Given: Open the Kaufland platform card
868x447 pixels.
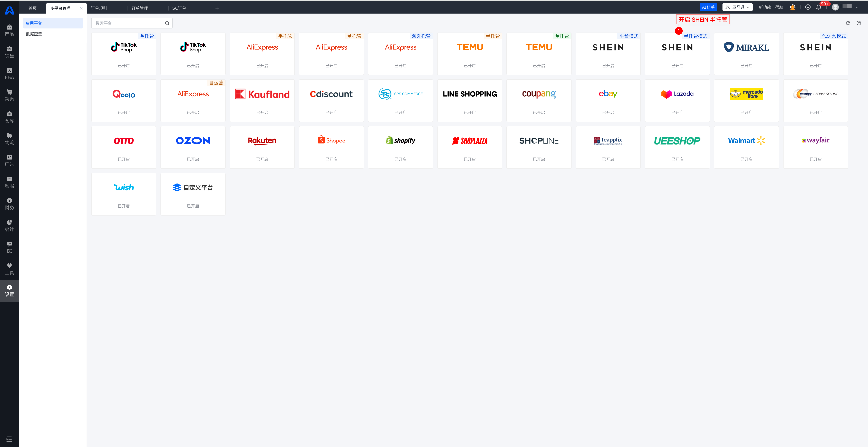Looking at the screenshot, I should [x=262, y=101].
